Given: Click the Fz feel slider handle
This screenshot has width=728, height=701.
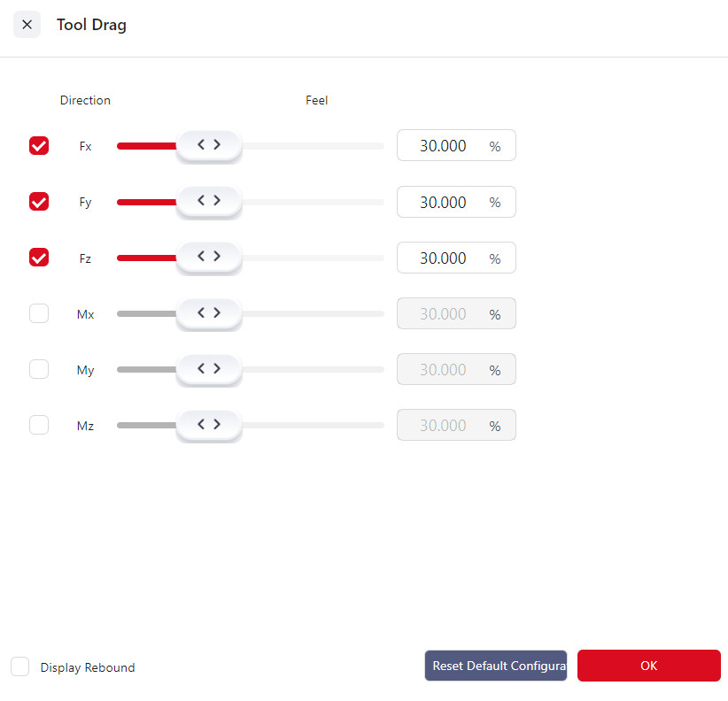Looking at the screenshot, I should [208, 258].
